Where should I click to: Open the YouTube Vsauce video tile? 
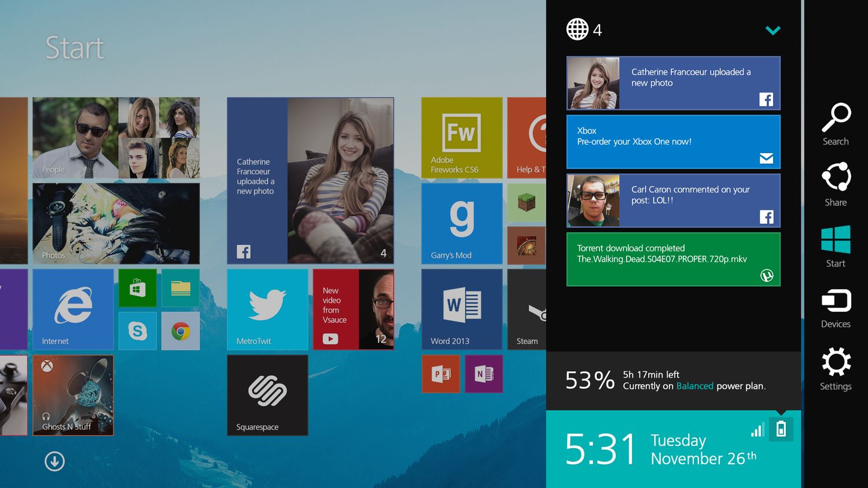[x=353, y=309]
